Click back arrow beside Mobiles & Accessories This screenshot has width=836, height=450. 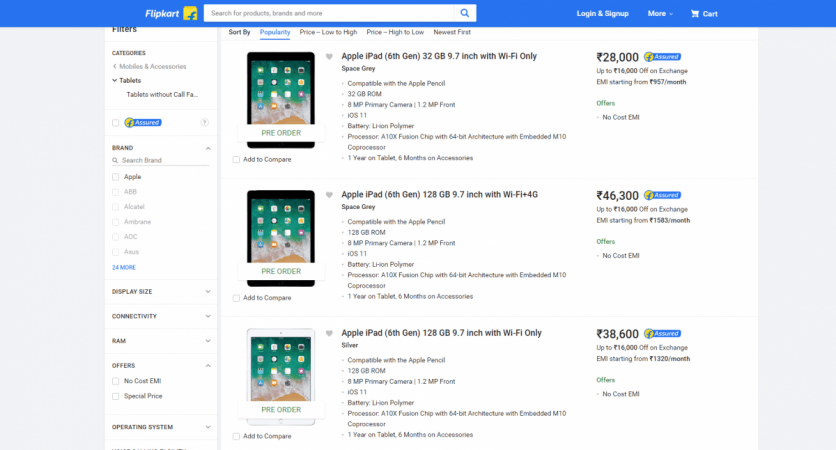(x=115, y=67)
